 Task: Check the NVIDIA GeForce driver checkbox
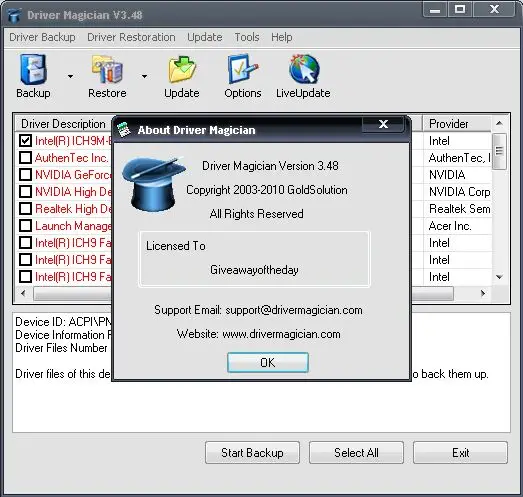pyautogui.click(x=25, y=174)
